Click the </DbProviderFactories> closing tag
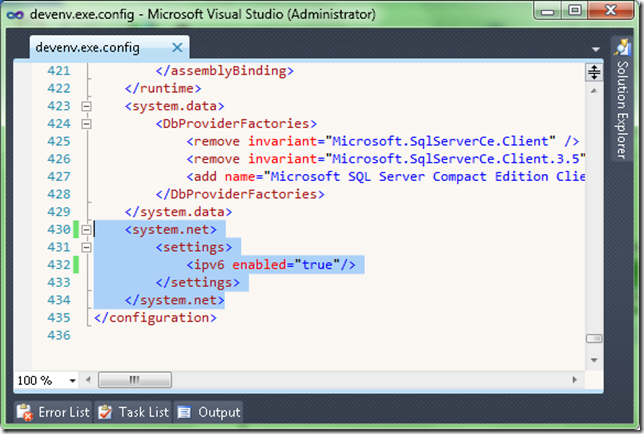 pos(240,195)
